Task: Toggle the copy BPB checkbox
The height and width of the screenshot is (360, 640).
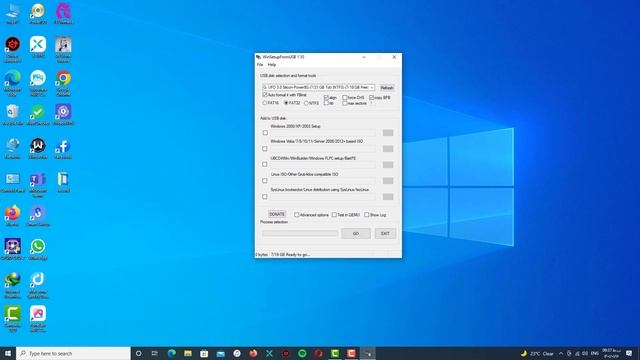Action: (380, 98)
